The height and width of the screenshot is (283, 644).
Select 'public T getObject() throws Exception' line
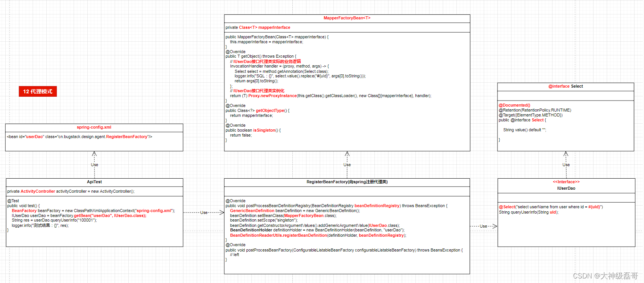tap(261, 57)
